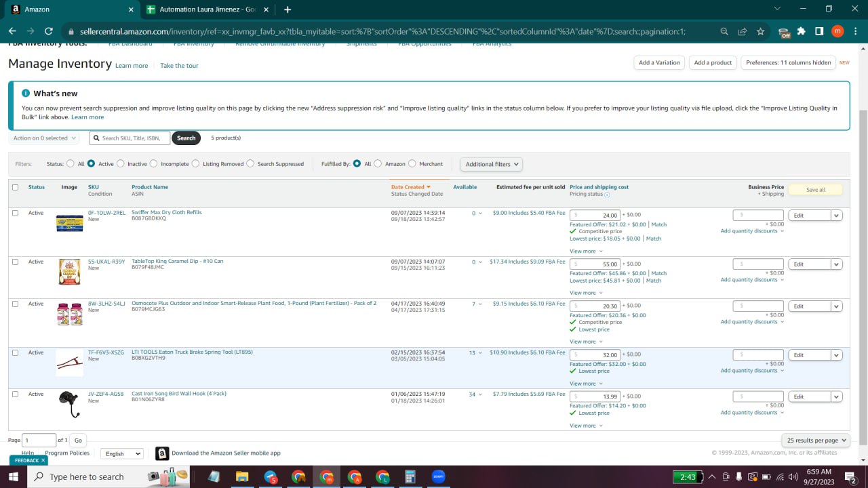Click the share page icon in address bar

click(x=743, y=31)
